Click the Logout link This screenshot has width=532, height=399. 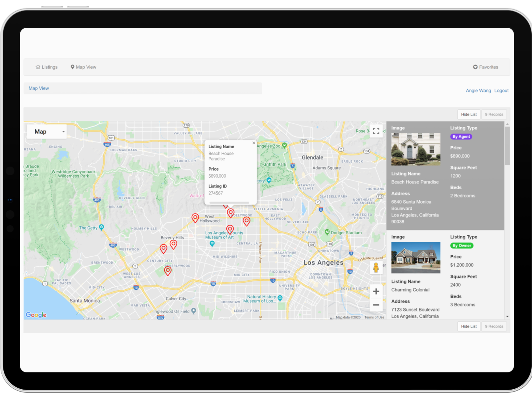(501, 91)
